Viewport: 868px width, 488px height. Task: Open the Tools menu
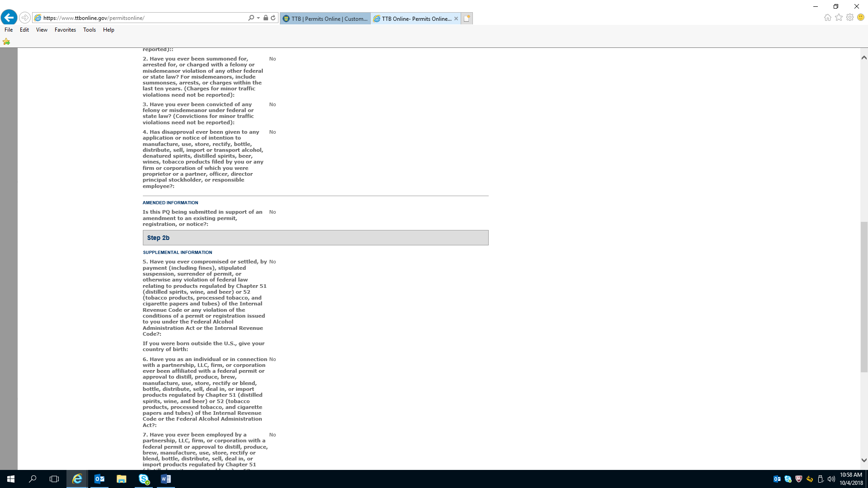point(89,30)
